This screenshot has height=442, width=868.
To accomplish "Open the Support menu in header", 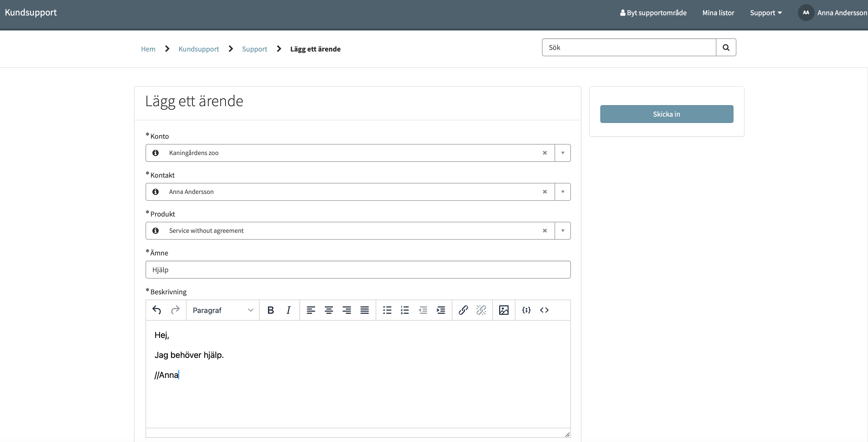I will click(x=766, y=13).
